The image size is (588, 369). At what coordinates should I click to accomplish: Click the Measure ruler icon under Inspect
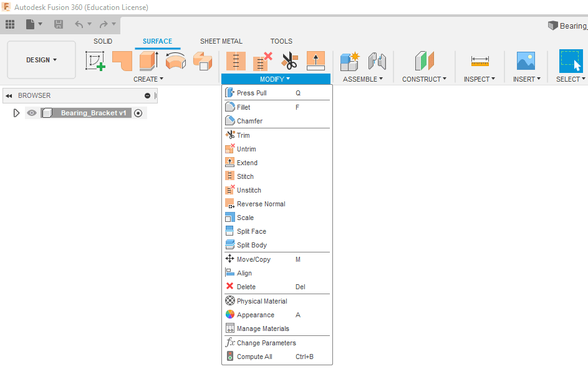pyautogui.click(x=480, y=61)
